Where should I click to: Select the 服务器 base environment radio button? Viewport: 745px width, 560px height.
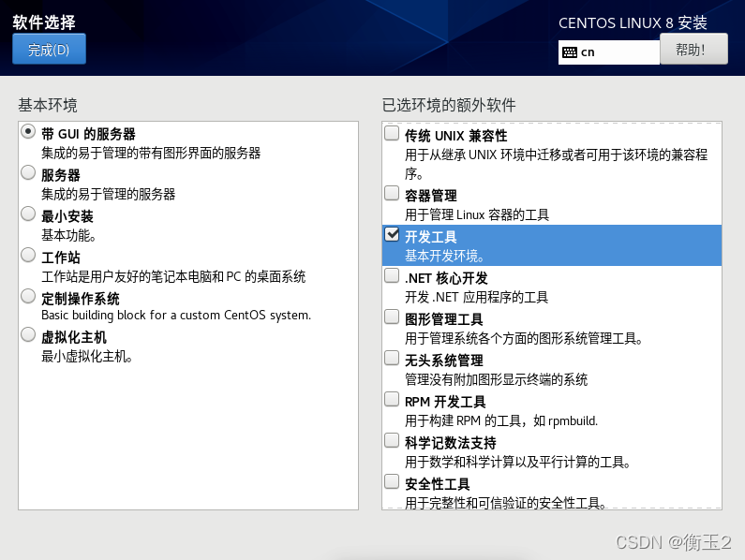pyautogui.click(x=28, y=172)
